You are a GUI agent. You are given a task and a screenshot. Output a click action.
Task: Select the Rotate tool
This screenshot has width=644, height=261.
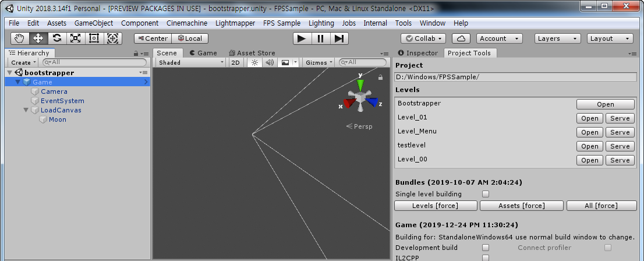[57, 38]
